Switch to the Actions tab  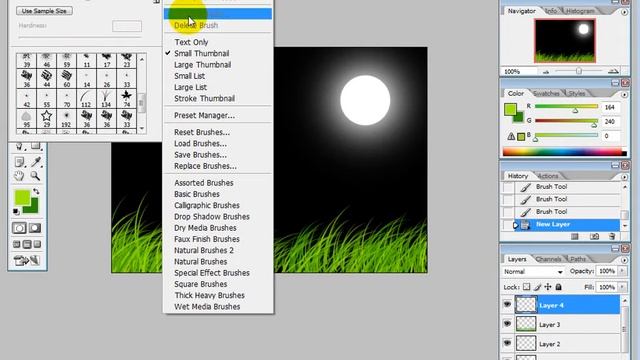(x=548, y=176)
